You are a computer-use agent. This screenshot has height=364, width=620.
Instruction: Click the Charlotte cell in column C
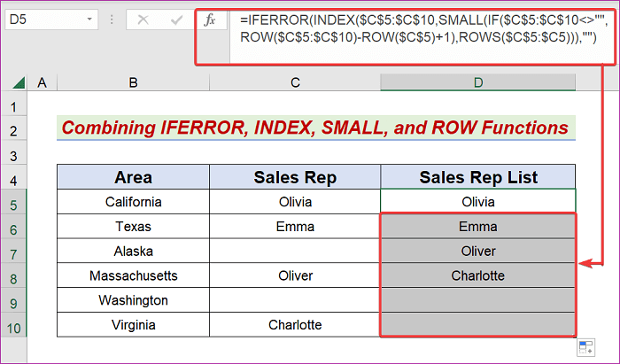295,324
